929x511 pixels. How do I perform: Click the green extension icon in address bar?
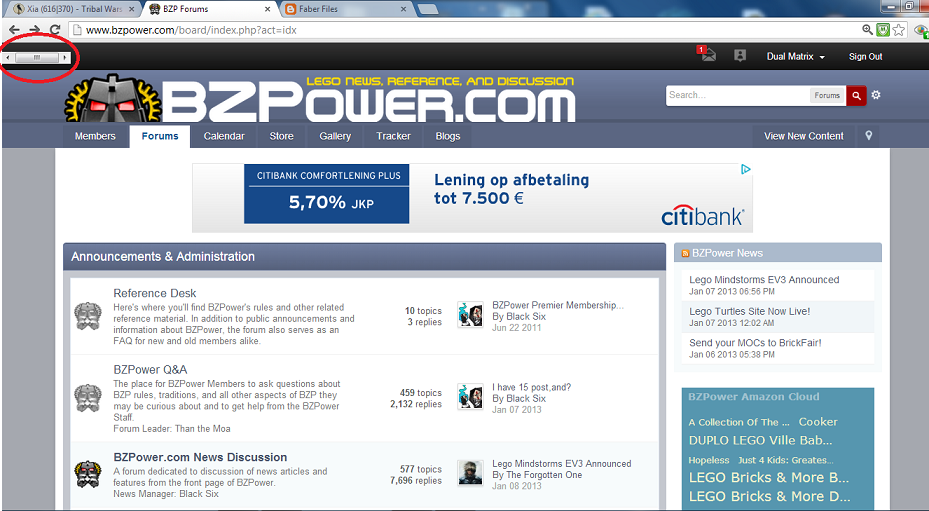click(x=883, y=30)
